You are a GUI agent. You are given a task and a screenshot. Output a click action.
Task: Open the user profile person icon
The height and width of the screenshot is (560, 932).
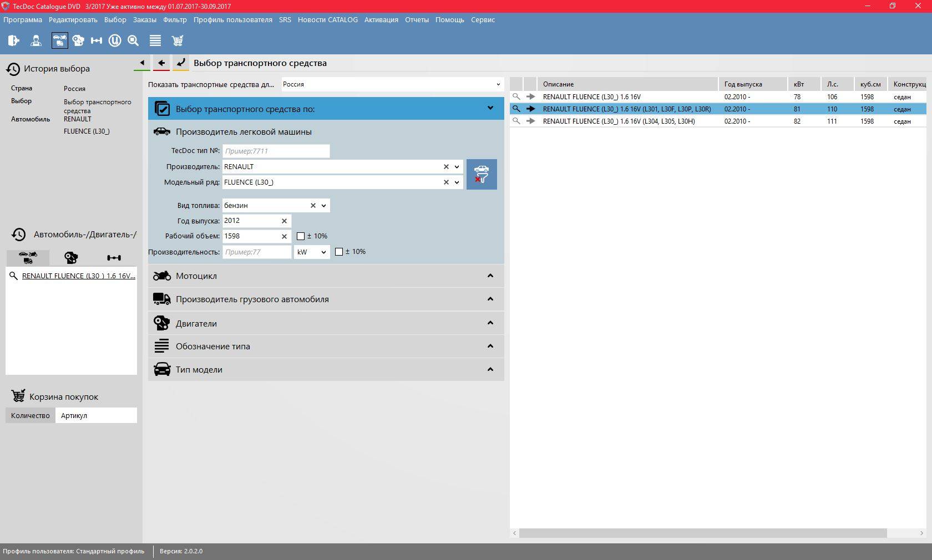click(36, 40)
